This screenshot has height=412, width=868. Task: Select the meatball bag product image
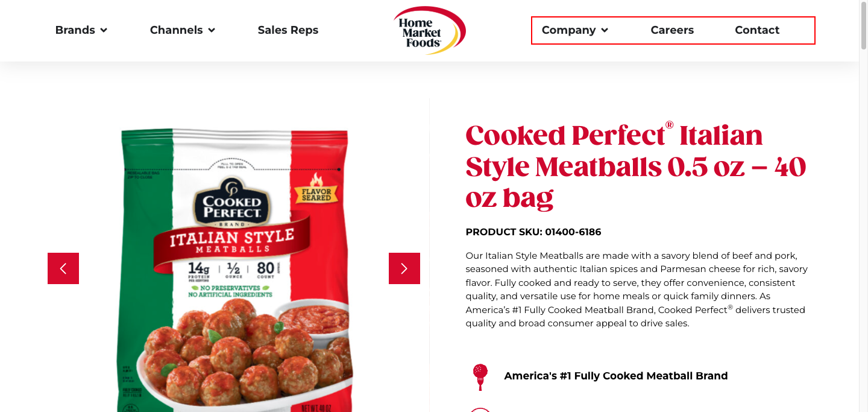234,270
